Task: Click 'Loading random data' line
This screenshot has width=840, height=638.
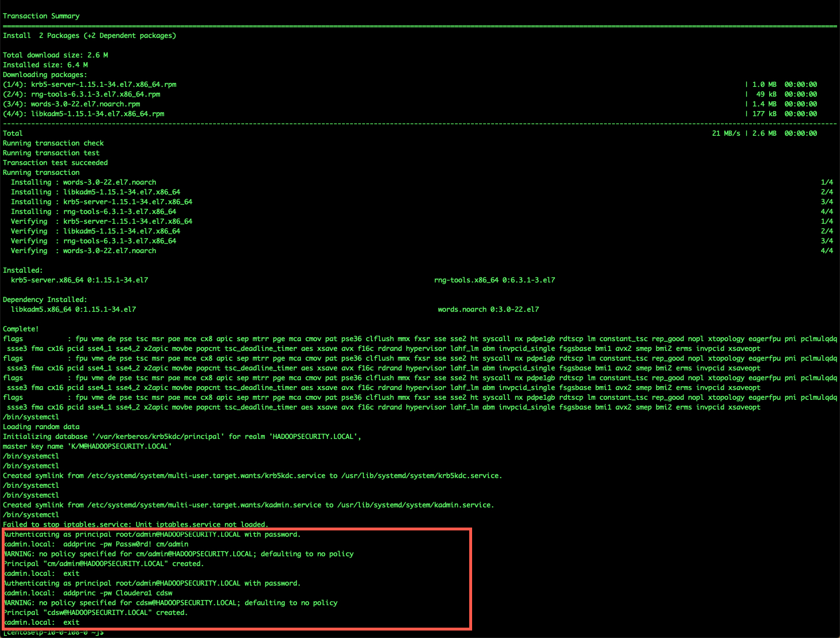Action: [x=41, y=427]
